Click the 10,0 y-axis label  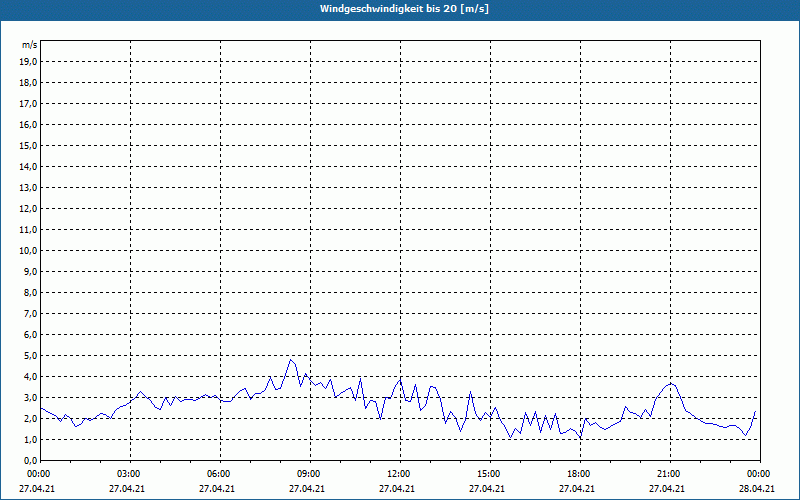29,251
